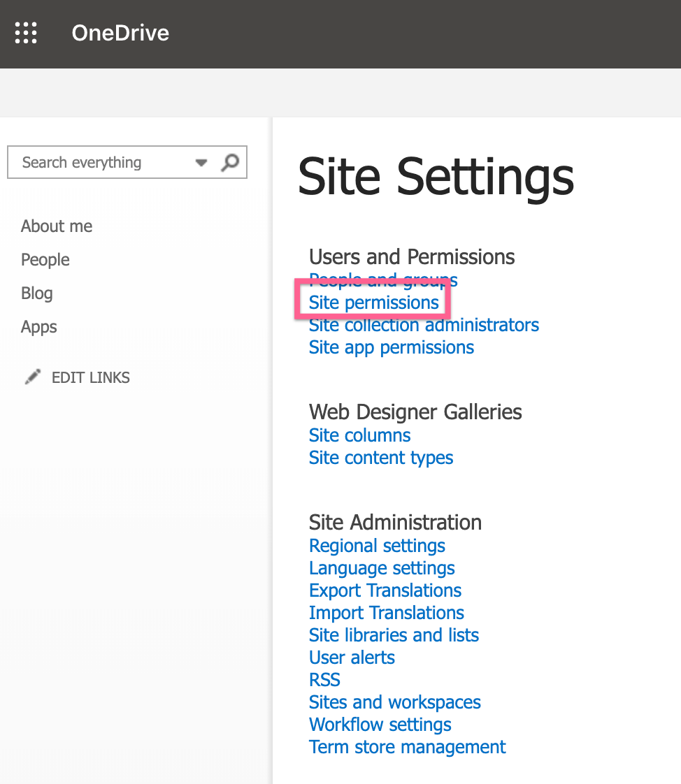Click the pencil icon beside EDIT LINKS
The width and height of the screenshot is (681, 784).
(x=33, y=377)
